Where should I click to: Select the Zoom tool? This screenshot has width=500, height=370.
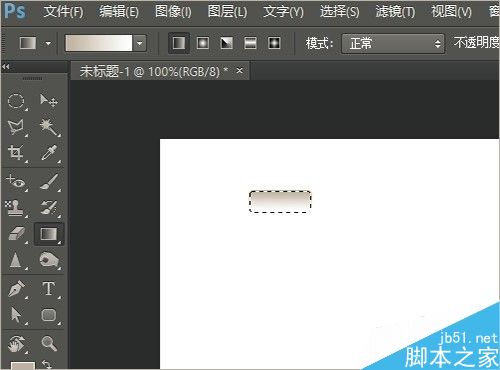pyautogui.click(x=49, y=343)
